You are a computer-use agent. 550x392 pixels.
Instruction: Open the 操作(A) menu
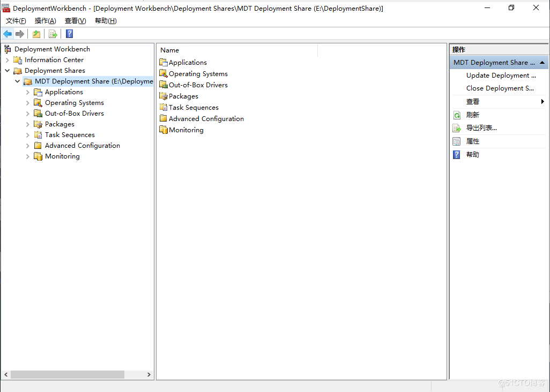point(45,21)
